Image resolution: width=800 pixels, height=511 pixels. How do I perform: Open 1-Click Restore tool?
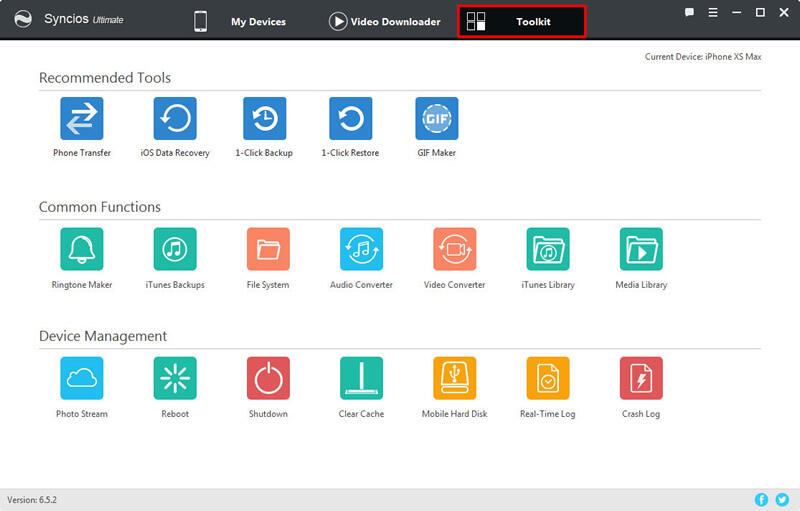[350, 119]
